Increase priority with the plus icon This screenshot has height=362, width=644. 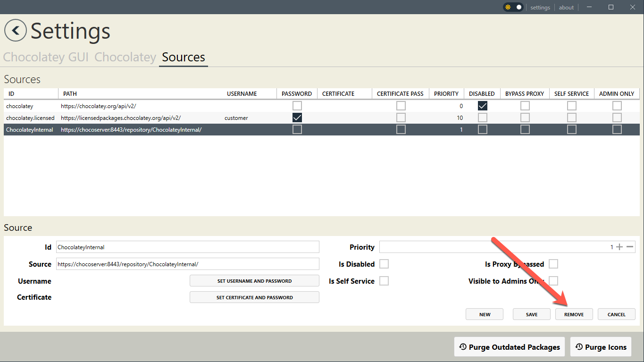[x=619, y=247]
